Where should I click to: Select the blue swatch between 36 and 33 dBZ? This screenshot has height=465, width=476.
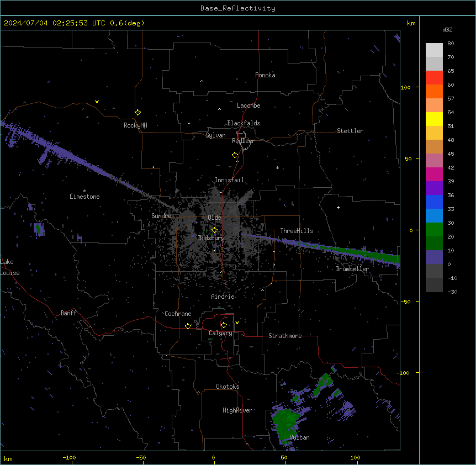[x=434, y=202]
